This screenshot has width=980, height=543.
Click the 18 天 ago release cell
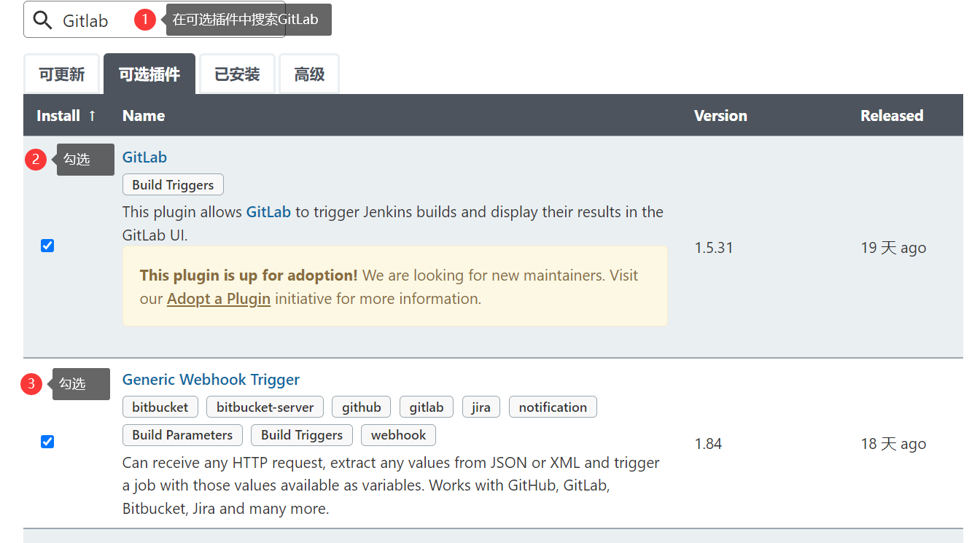(x=893, y=444)
